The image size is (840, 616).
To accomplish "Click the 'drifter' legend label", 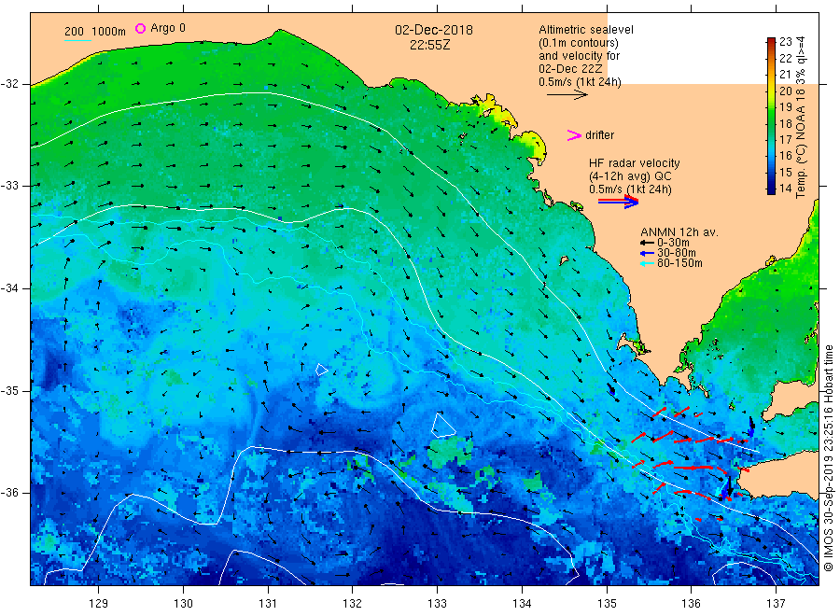I will click(x=599, y=135).
